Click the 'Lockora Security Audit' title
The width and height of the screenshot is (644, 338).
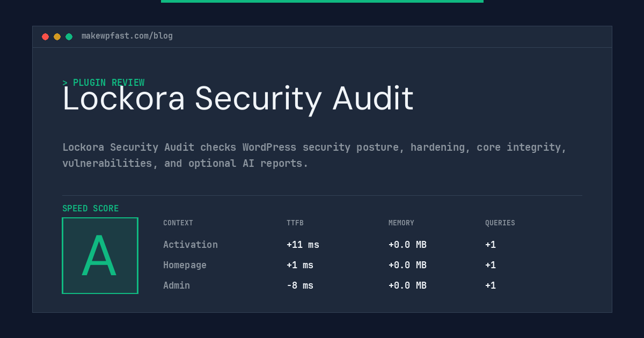point(238,99)
